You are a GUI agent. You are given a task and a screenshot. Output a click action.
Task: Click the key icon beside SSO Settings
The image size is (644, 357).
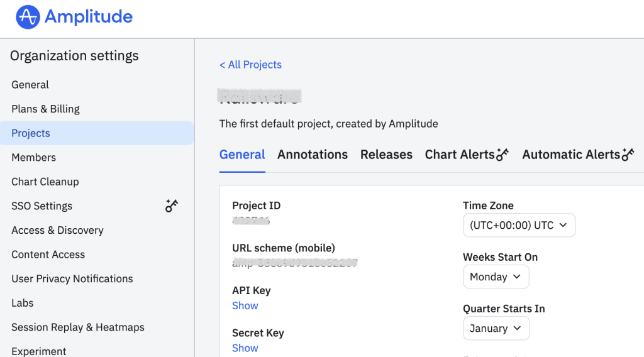172,206
